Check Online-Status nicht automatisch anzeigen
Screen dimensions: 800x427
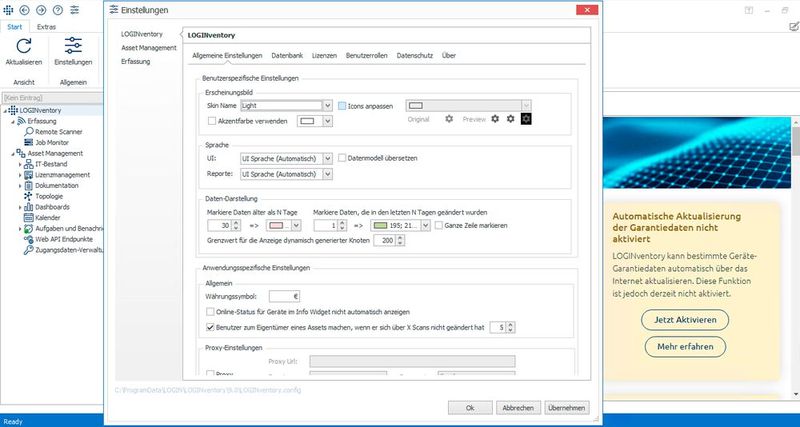[210, 311]
